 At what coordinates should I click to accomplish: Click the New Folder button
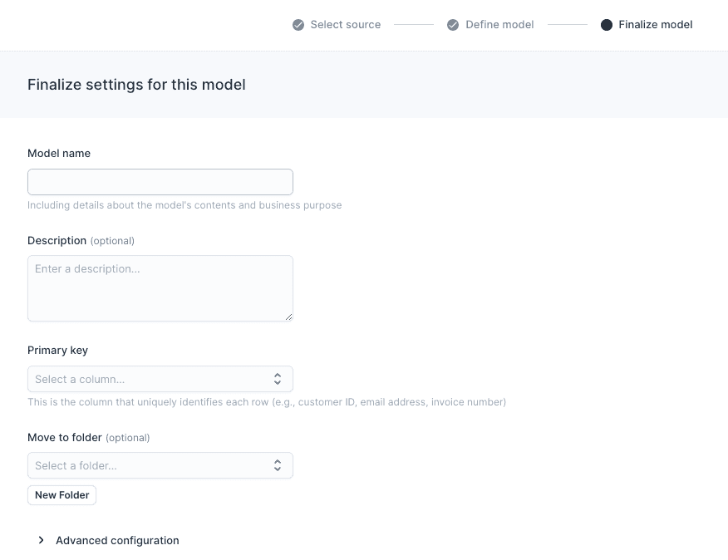coord(61,494)
